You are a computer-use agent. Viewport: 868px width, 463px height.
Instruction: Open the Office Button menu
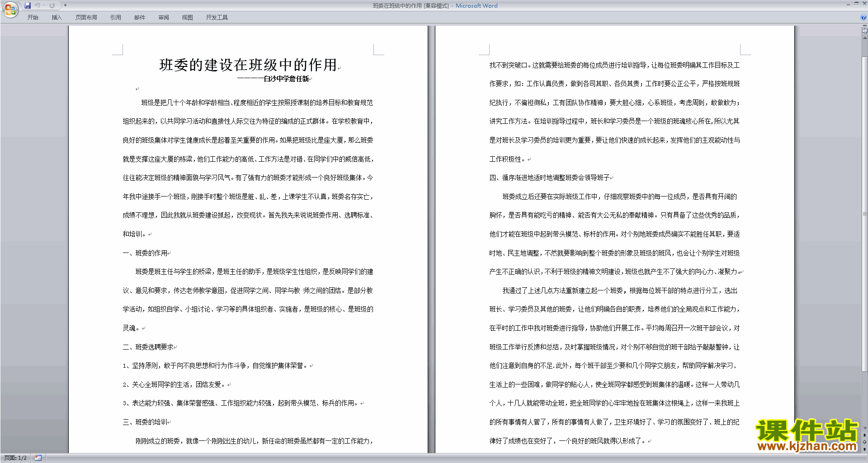[x=10, y=9]
